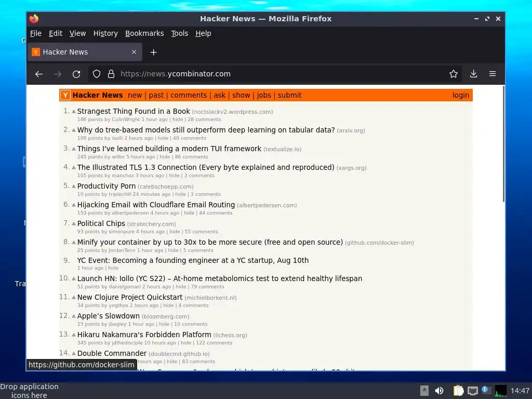Upvote 'New Clojure Project Quickstart'

[74, 297]
